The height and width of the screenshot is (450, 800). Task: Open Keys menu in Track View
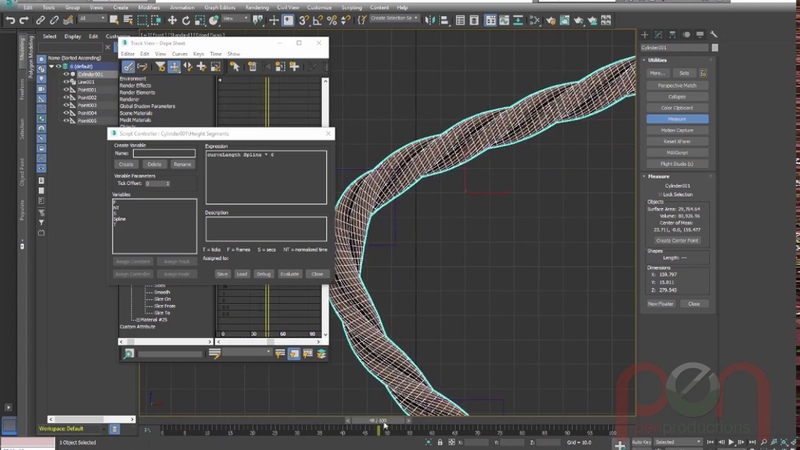click(198, 54)
